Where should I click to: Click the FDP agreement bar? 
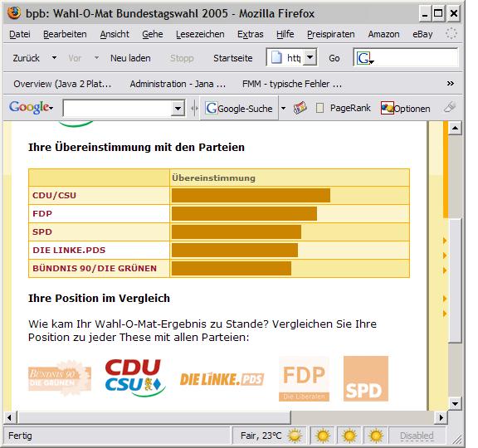(244, 214)
